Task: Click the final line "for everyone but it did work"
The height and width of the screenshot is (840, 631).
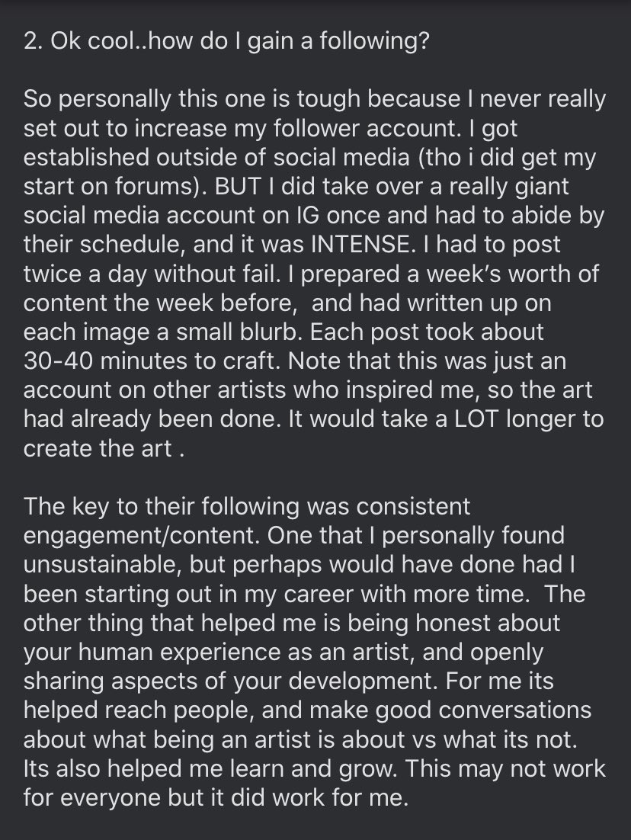Action: tap(216, 797)
